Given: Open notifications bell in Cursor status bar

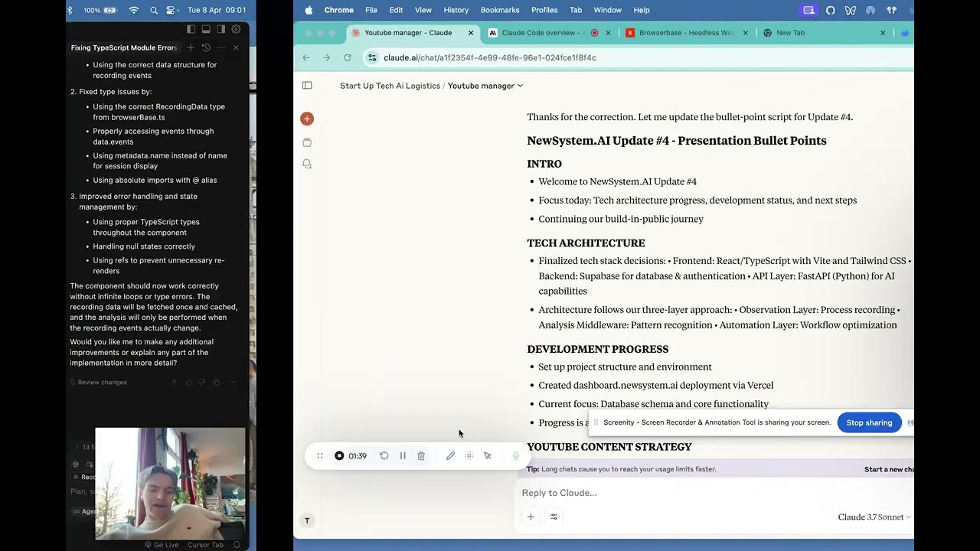Looking at the screenshot, I should coord(237,545).
